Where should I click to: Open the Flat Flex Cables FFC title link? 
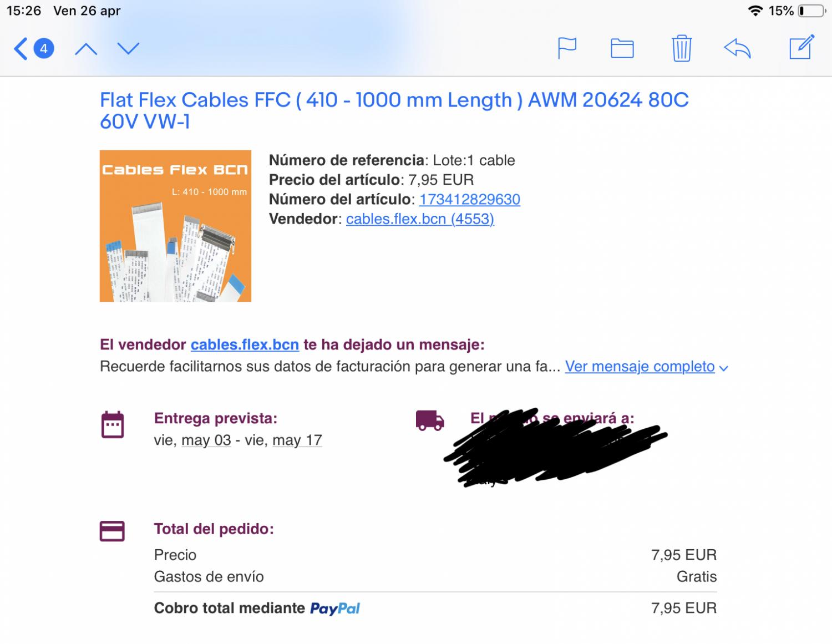click(394, 110)
